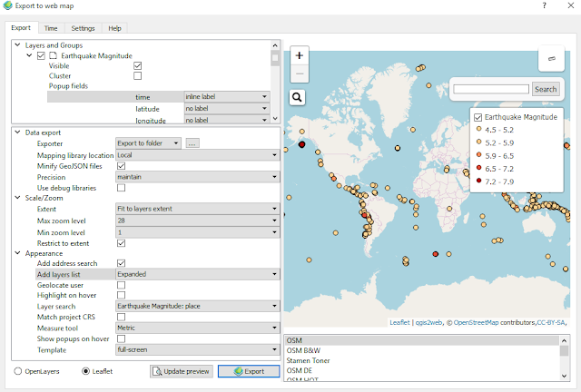The height and width of the screenshot is (392, 581).
Task: Select the Leaflet radio button
Action: (85, 371)
